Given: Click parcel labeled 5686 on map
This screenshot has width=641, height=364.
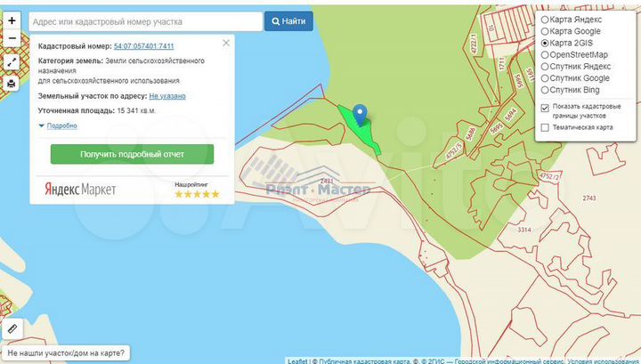Looking at the screenshot, I should [x=471, y=134].
